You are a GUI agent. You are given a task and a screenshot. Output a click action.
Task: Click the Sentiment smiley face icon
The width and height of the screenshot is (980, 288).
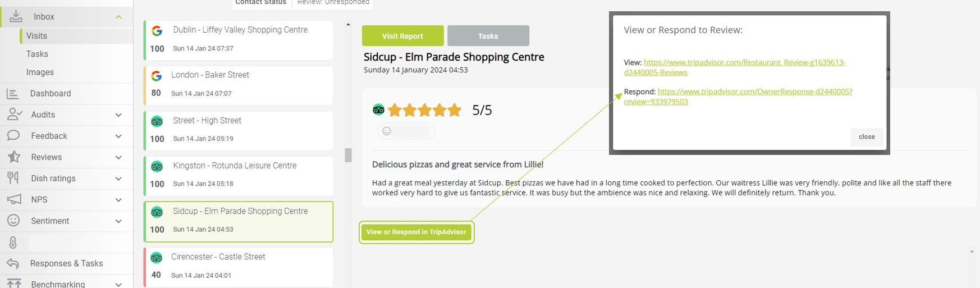[13, 221]
